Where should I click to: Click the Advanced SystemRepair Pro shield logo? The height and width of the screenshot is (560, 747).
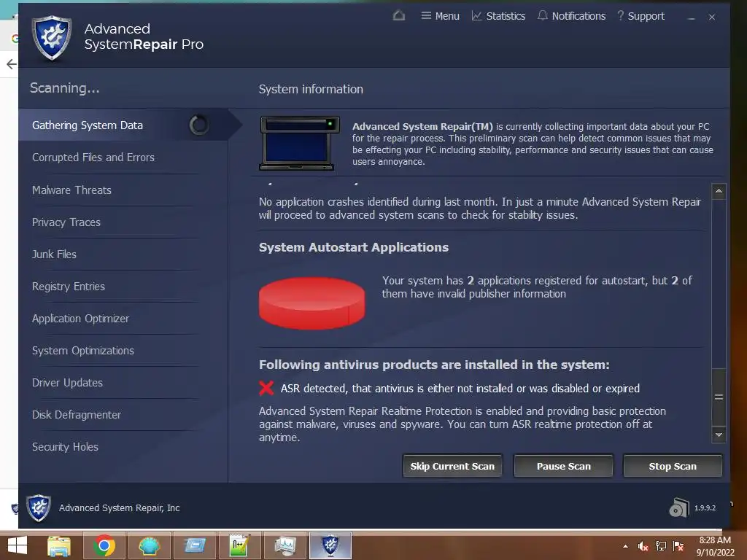(x=52, y=38)
